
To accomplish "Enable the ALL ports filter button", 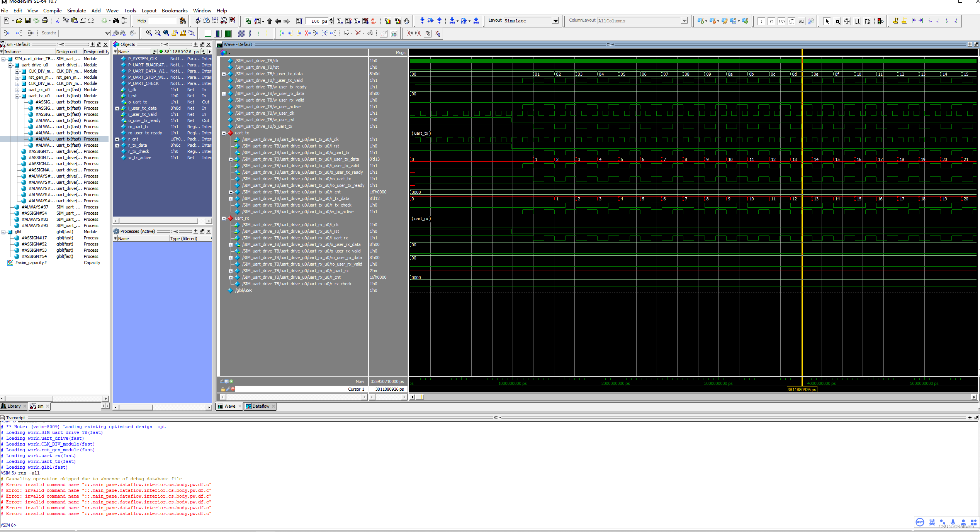I will tap(801, 21).
